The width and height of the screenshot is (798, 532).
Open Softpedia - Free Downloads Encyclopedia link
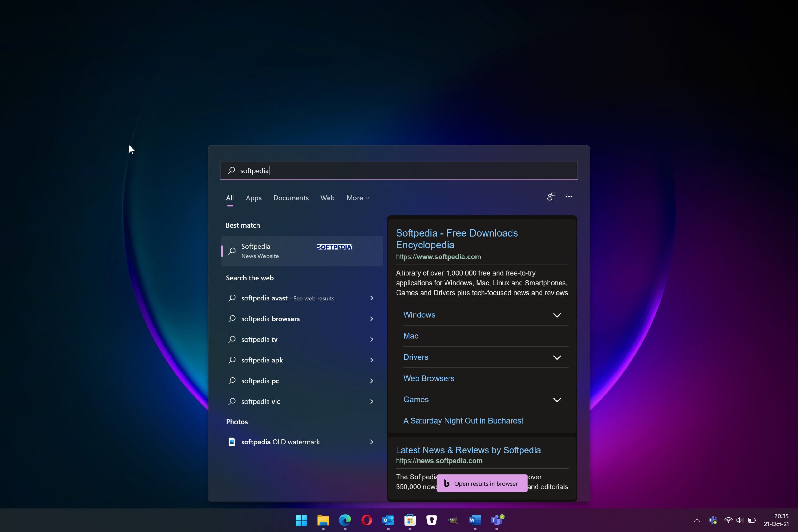457,239
